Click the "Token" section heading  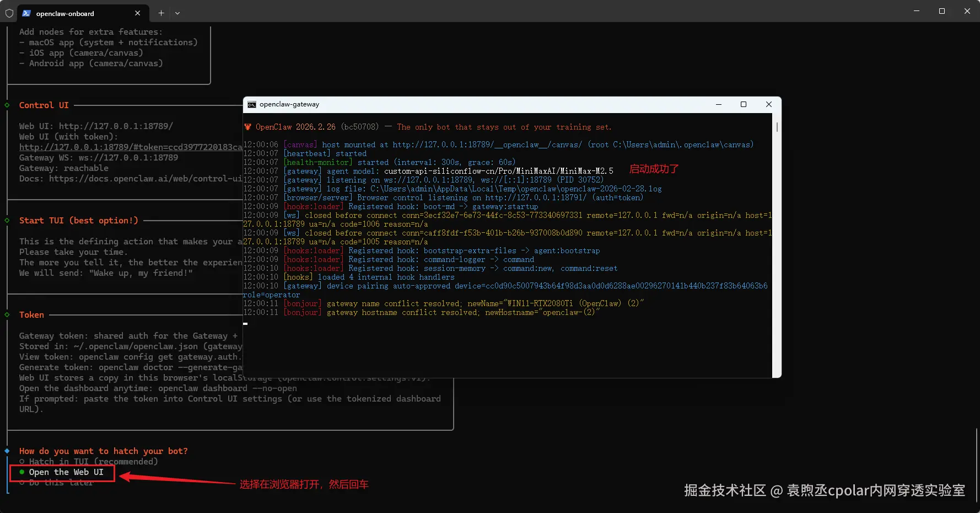pyautogui.click(x=31, y=315)
